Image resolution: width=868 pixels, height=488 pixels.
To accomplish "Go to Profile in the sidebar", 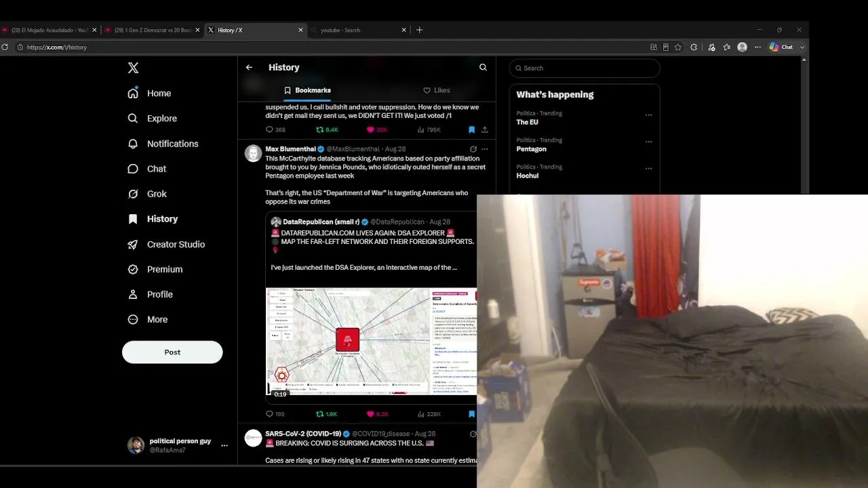I will pyautogui.click(x=151, y=294).
